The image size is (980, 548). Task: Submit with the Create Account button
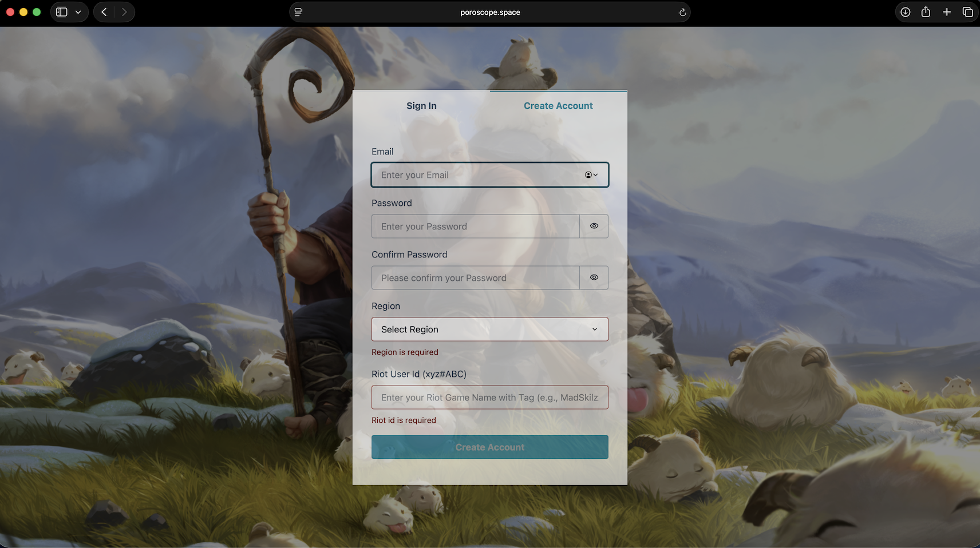coord(490,447)
